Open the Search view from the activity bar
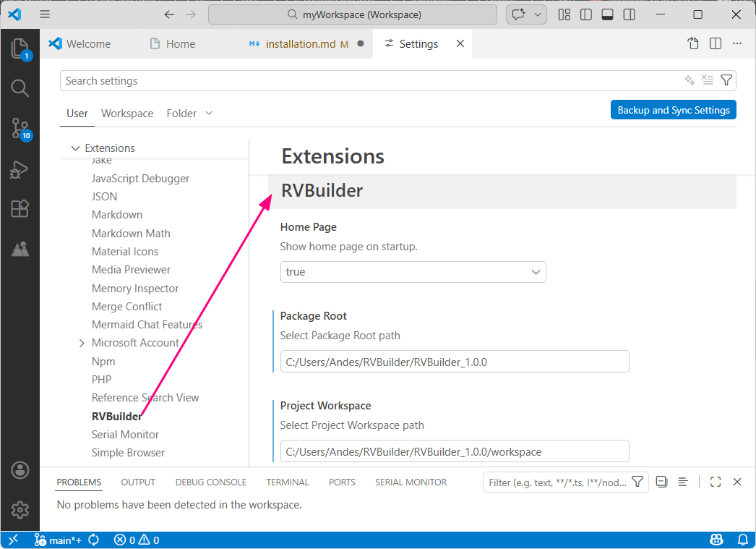The image size is (756, 549). pos(20,89)
